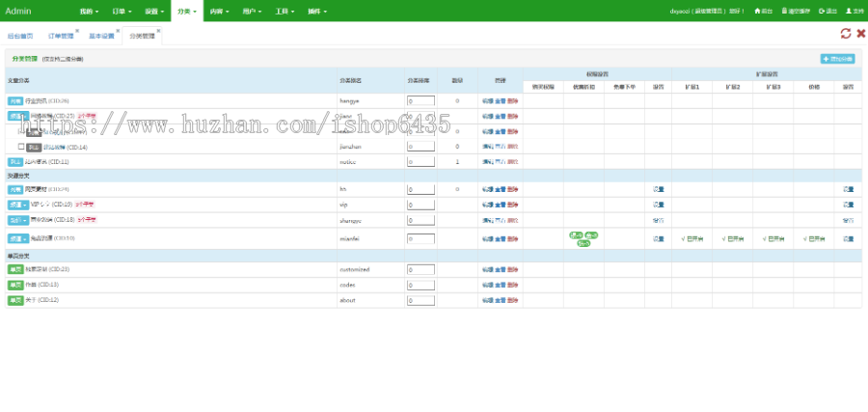This screenshot has height=412, width=868.
Task: Click the alias text 'customized'
Action: pyautogui.click(x=354, y=270)
